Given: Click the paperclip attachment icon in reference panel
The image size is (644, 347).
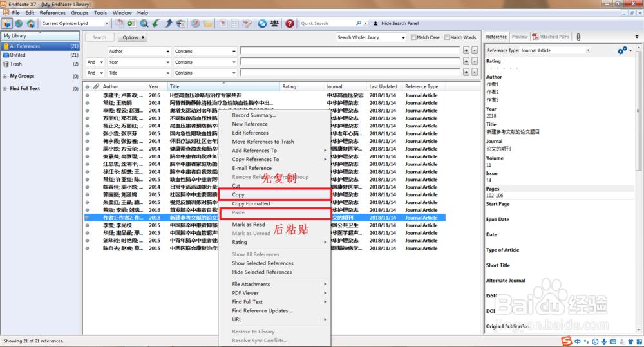Looking at the screenshot, I should click(578, 37).
